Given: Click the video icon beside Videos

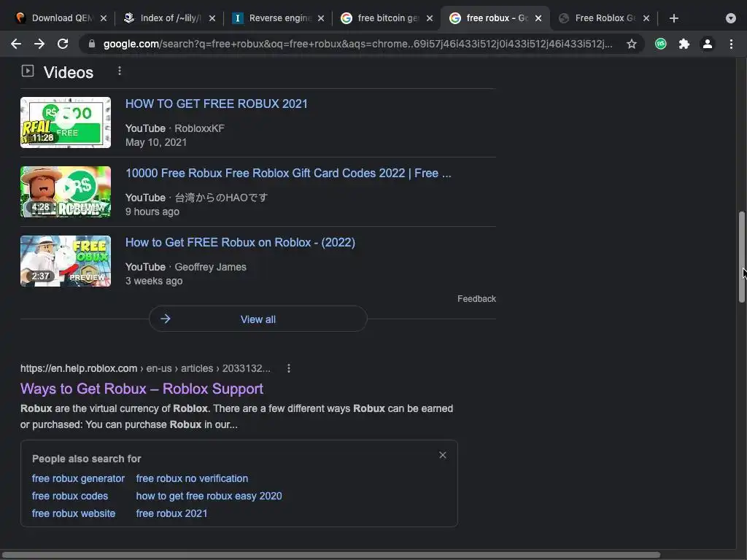Looking at the screenshot, I should (x=28, y=71).
